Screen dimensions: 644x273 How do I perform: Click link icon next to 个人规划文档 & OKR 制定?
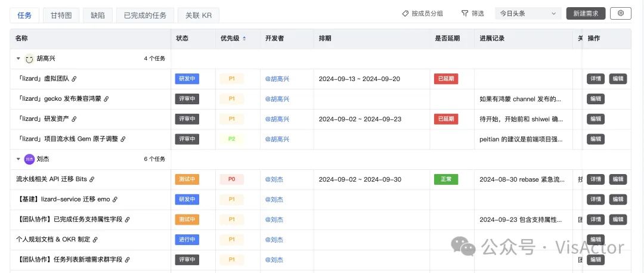(x=95, y=240)
